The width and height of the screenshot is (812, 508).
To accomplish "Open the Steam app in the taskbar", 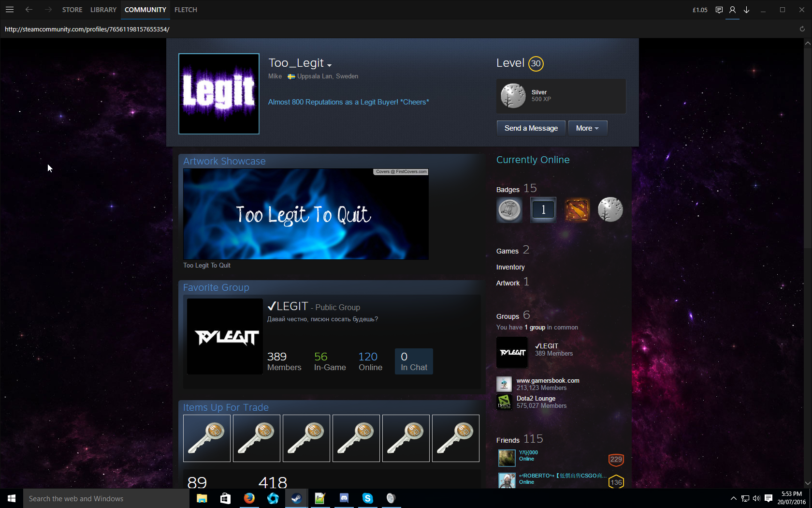I will [x=296, y=498].
